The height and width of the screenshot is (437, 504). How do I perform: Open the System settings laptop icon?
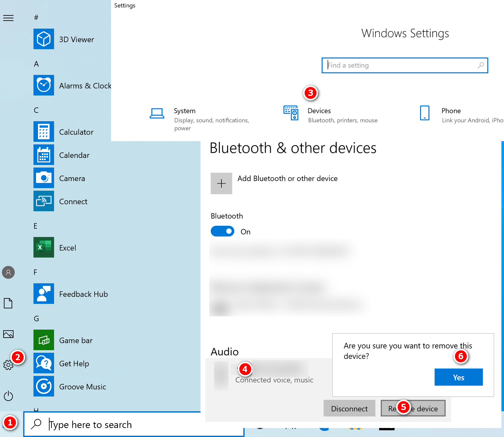[157, 113]
